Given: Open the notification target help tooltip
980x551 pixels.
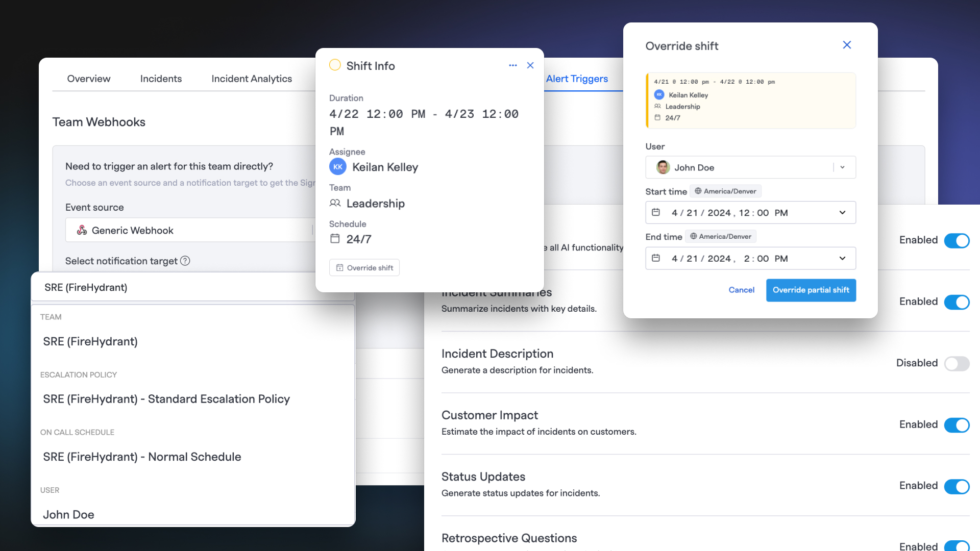Looking at the screenshot, I should pos(185,261).
